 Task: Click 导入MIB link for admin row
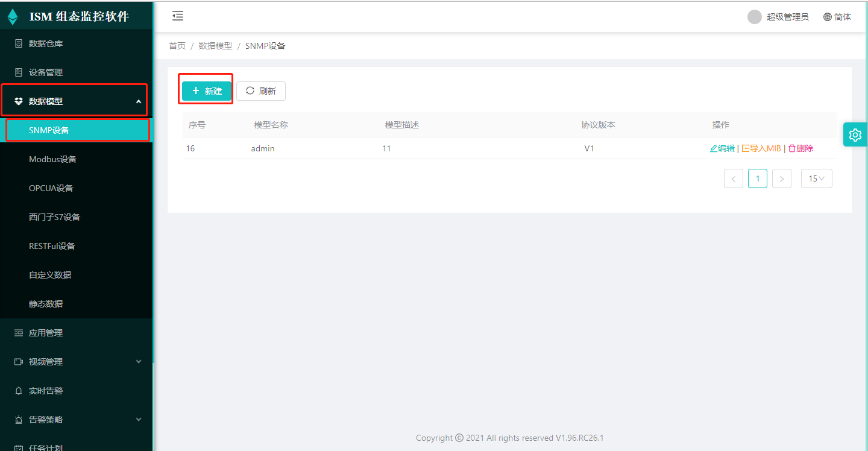[x=761, y=148]
